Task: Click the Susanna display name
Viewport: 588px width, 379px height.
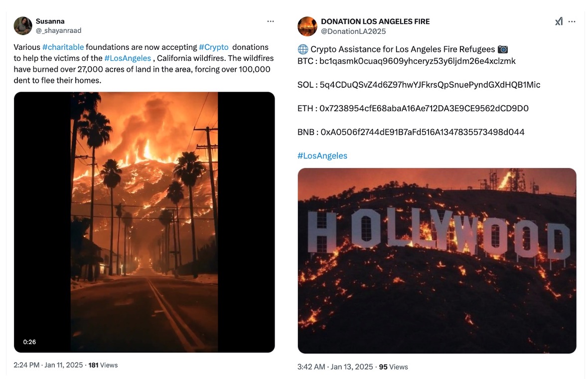Action: (x=50, y=21)
